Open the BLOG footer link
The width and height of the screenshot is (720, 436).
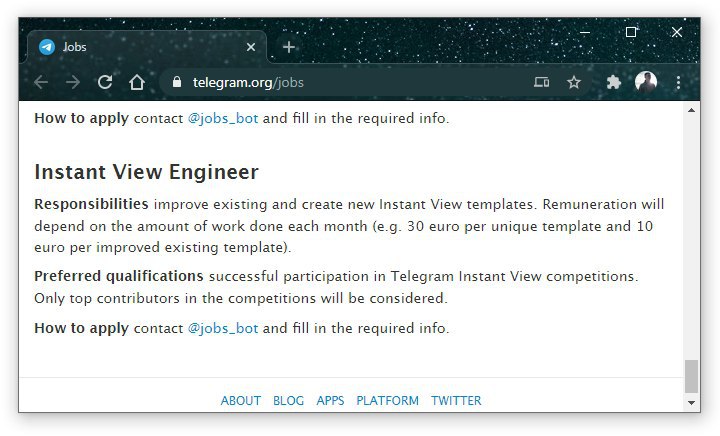(x=288, y=401)
